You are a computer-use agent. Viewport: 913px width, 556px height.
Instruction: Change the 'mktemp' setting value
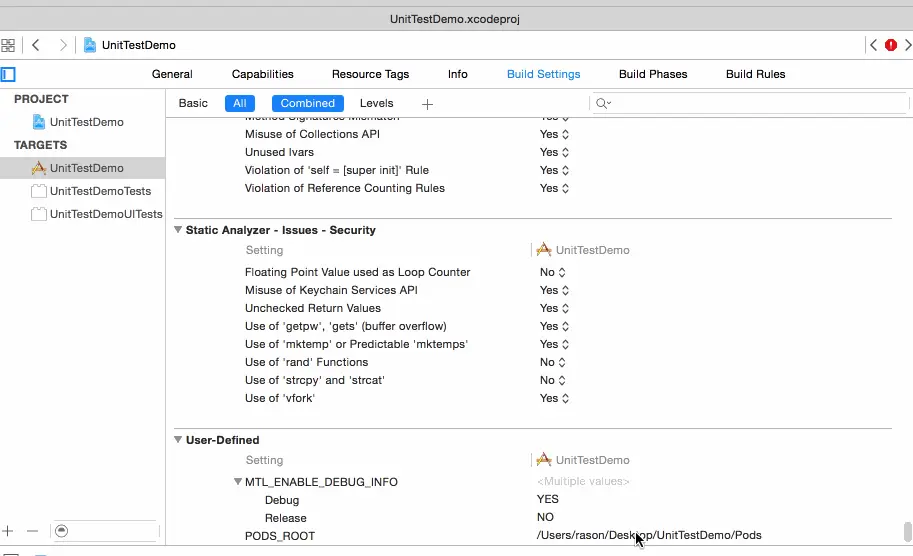[x=554, y=344]
